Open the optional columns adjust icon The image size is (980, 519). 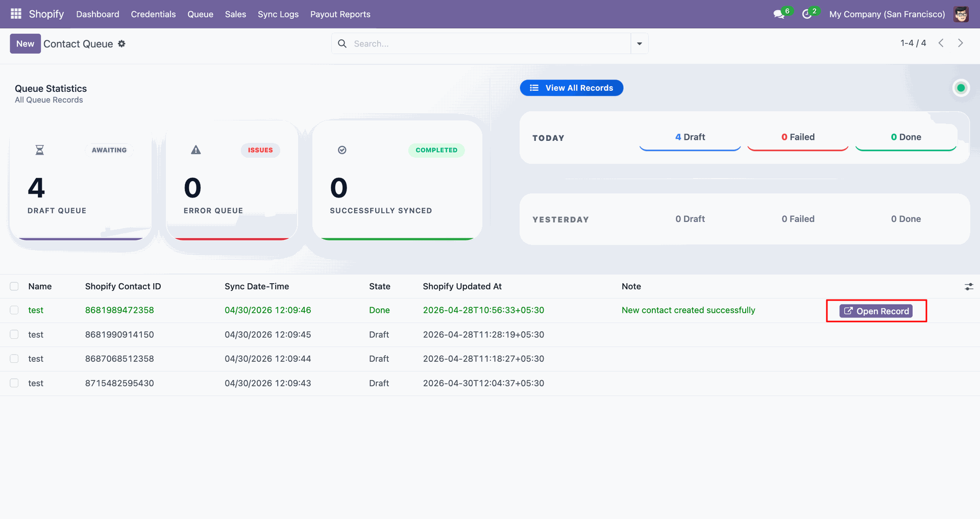click(969, 287)
